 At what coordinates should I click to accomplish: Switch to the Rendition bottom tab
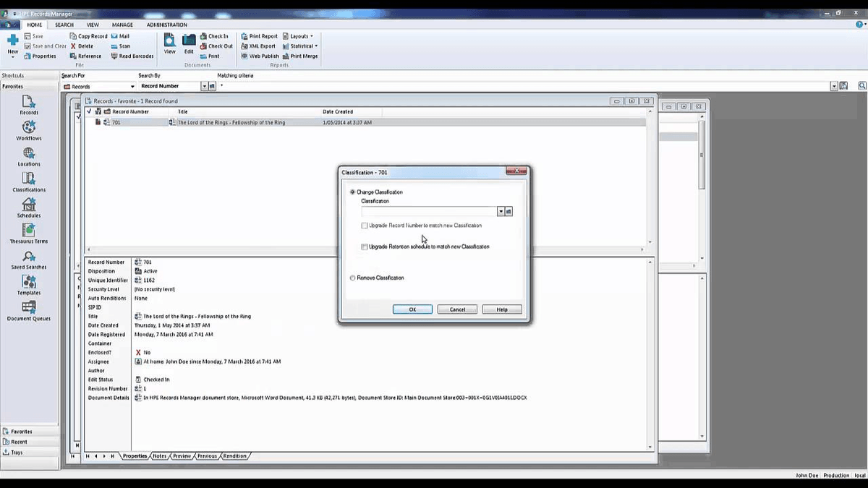234,456
